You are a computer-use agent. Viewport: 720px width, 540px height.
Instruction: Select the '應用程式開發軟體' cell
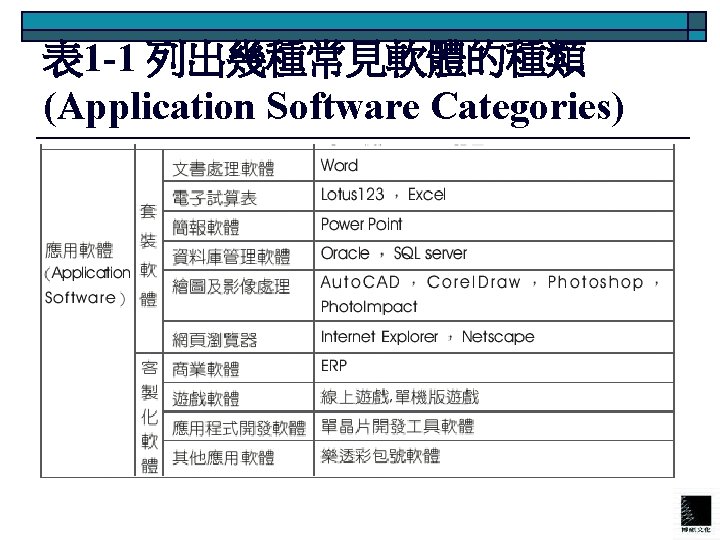(x=239, y=428)
